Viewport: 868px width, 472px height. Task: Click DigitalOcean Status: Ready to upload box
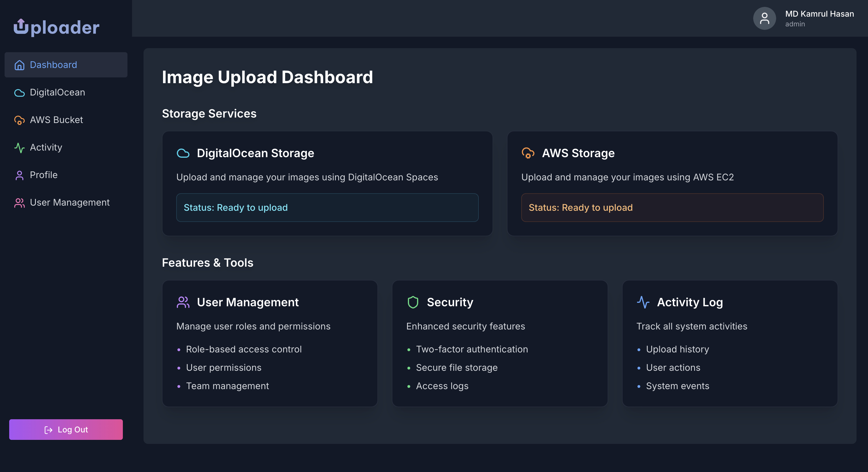click(327, 208)
